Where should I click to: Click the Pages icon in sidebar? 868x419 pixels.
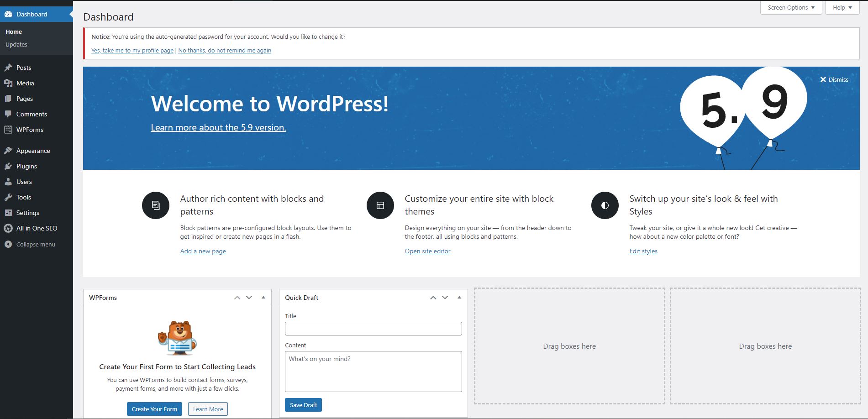8,99
